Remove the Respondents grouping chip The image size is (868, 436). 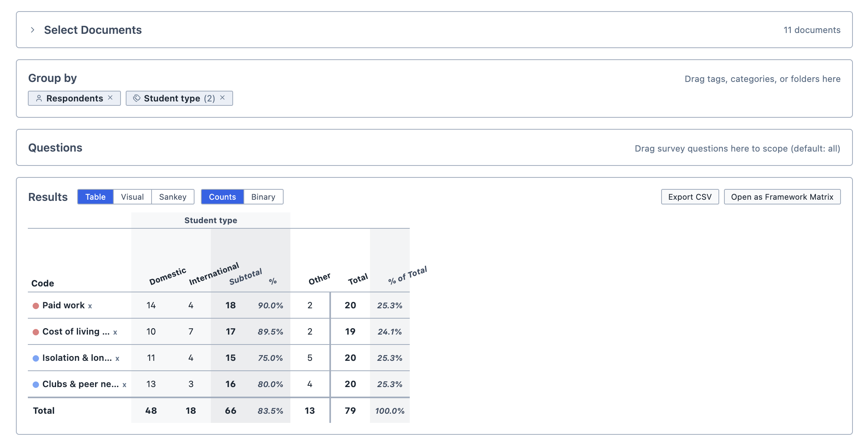(x=110, y=98)
